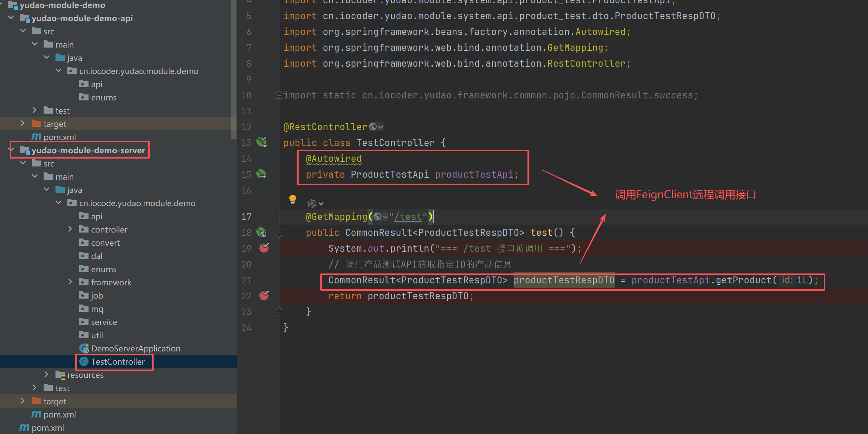This screenshot has width=868, height=434.
Task: Click the globe URL icon inside @GetMapping
Action: [x=378, y=217]
